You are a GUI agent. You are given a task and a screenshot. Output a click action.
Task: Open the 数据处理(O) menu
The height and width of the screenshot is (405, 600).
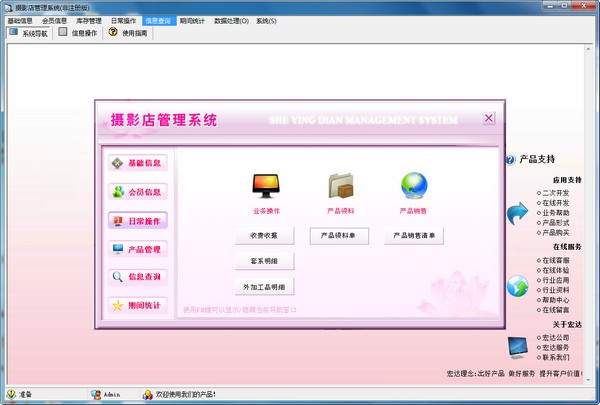coord(232,20)
